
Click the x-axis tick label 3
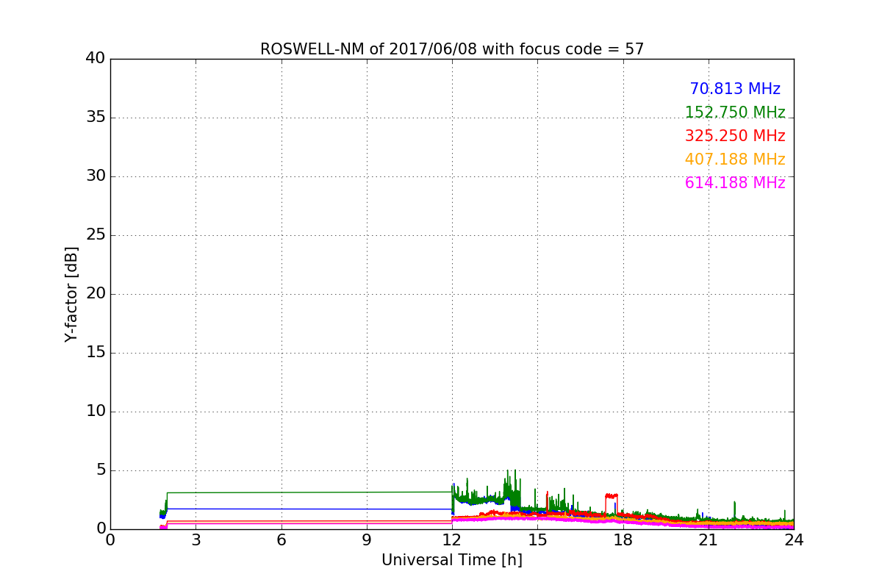(196, 540)
